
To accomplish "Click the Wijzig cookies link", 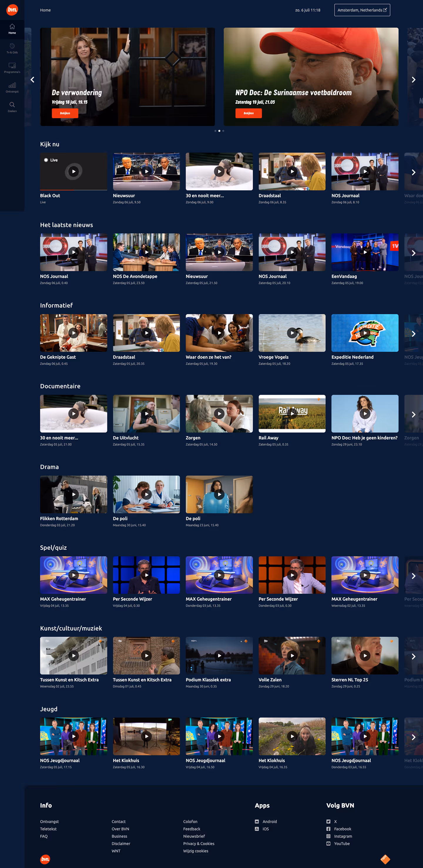I will [x=196, y=851].
